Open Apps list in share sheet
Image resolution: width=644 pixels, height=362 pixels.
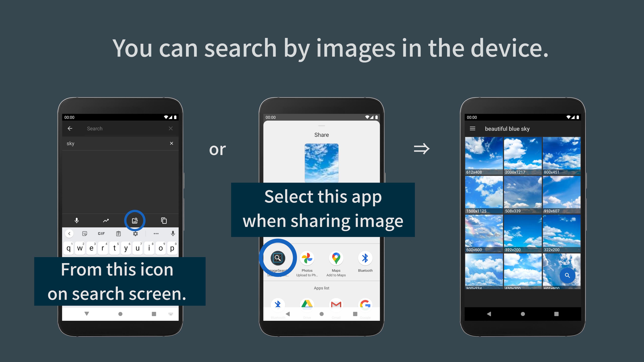321,288
